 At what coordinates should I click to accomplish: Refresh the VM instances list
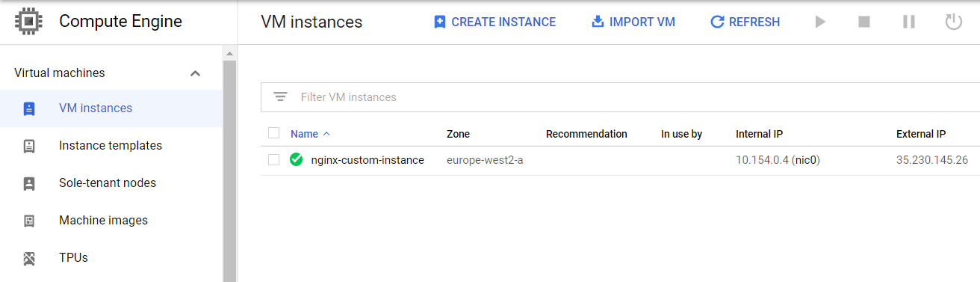click(x=745, y=22)
